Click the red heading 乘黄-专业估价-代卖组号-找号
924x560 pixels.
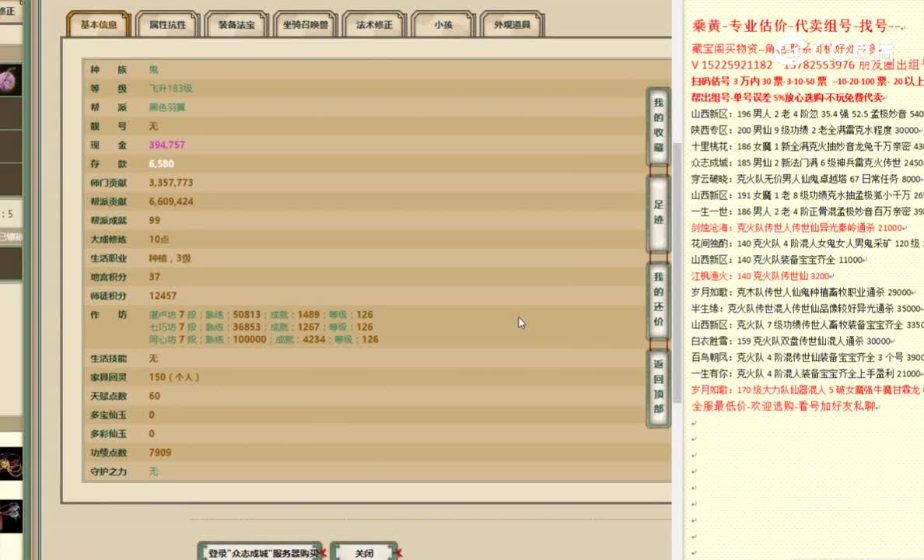(x=796, y=26)
